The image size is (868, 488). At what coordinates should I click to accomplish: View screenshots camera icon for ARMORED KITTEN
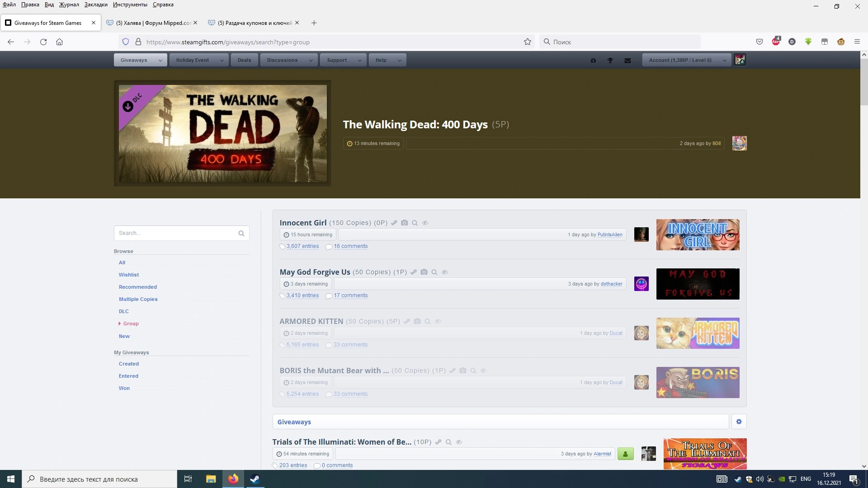click(417, 321)
